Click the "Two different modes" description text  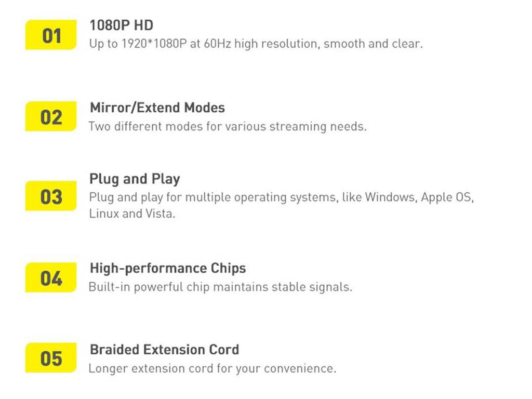227,126
